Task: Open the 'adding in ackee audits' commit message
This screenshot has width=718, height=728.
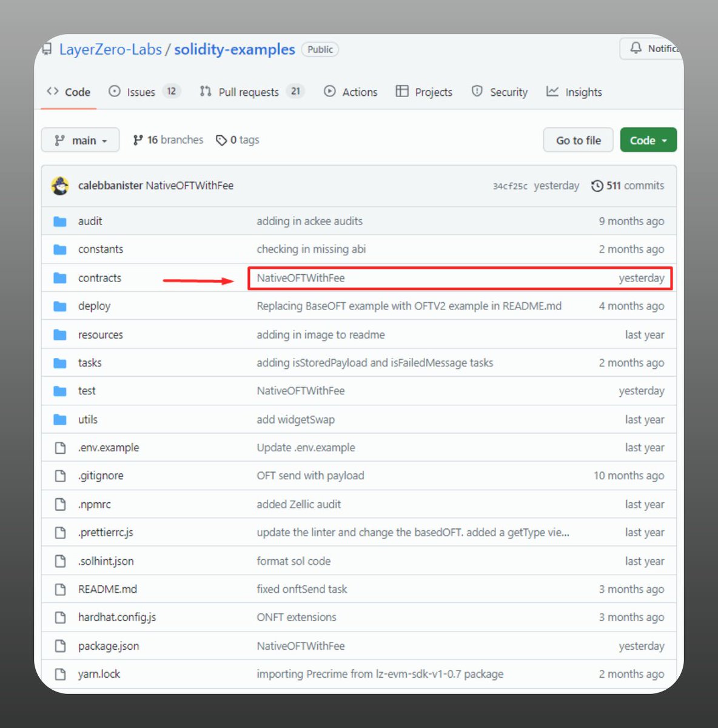Action: click(309, 221)
